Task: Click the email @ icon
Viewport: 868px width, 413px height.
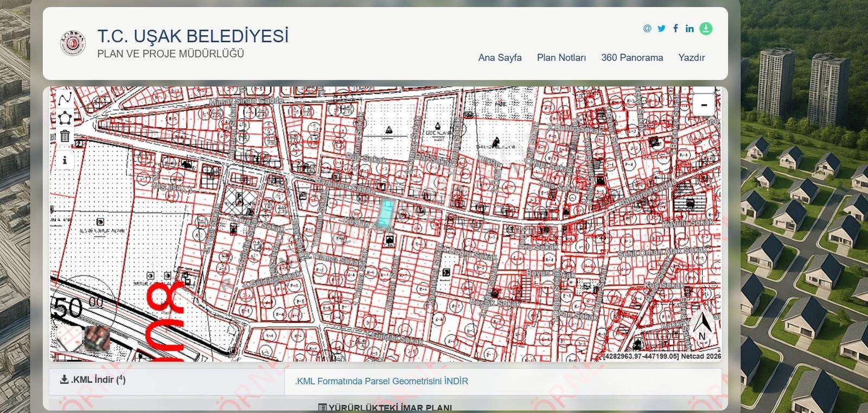Action: pos(647,28)
